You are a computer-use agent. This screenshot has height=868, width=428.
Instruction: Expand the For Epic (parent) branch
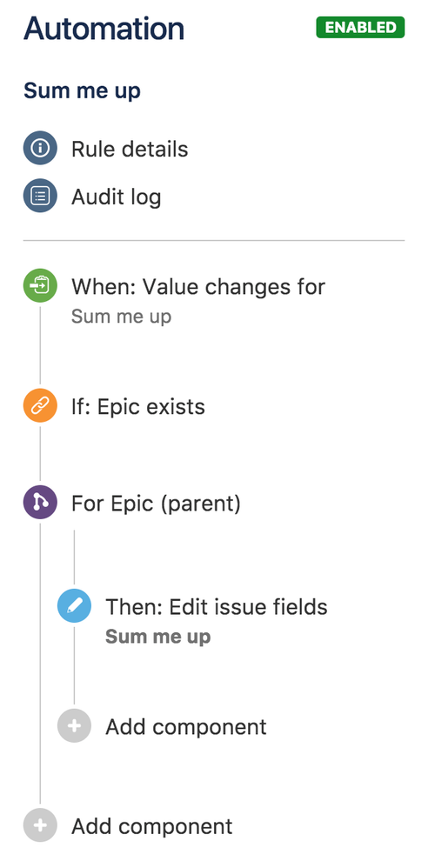click(156, 504)
